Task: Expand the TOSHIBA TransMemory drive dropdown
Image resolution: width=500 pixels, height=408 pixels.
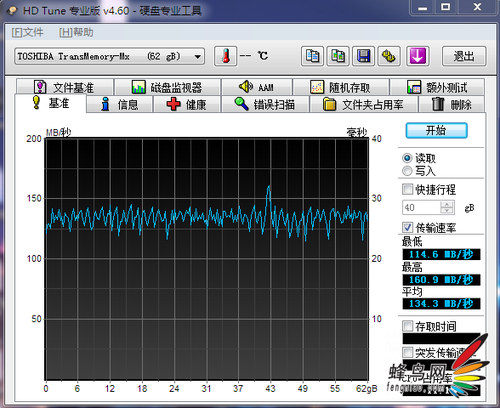Action: 197,56
